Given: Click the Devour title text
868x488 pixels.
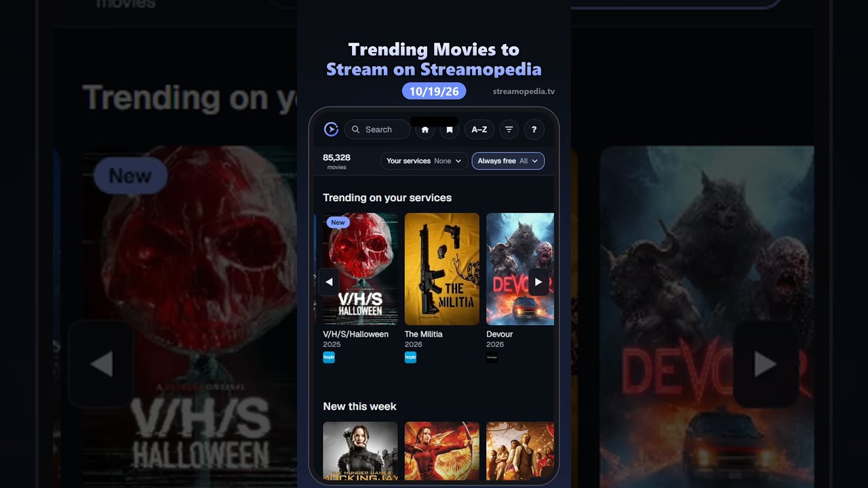Looking at the screenshot, I should (x=500, y=334).
